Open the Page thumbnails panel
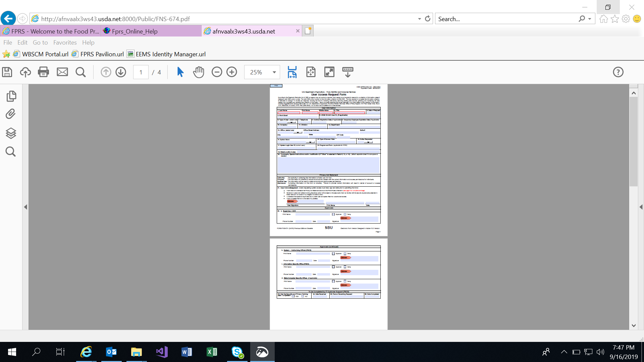Screen dimensions: 644x362 11,96
